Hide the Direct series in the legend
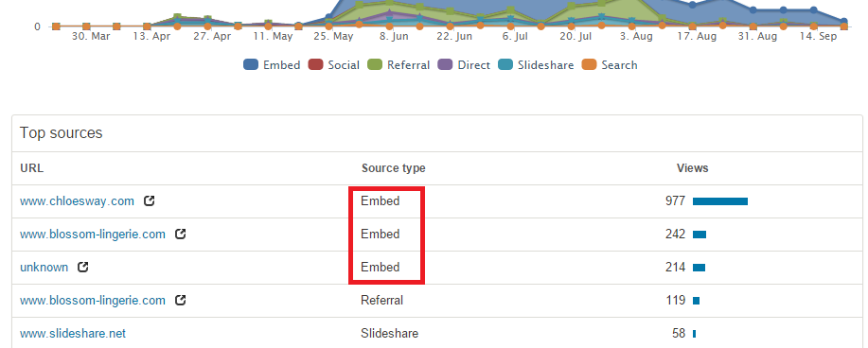The width and height of the screenshot is (868, 348). coord(464,65)
